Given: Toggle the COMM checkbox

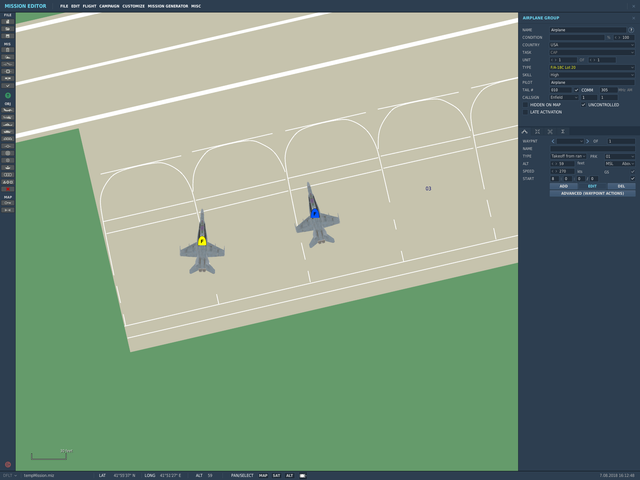Looking at the screenshot, I should pos(577,90).
